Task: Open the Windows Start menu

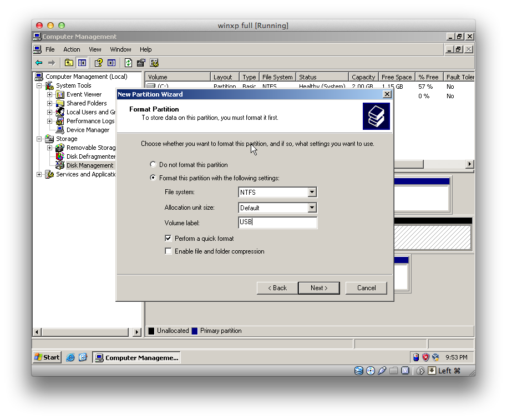Action: (47, 357)
